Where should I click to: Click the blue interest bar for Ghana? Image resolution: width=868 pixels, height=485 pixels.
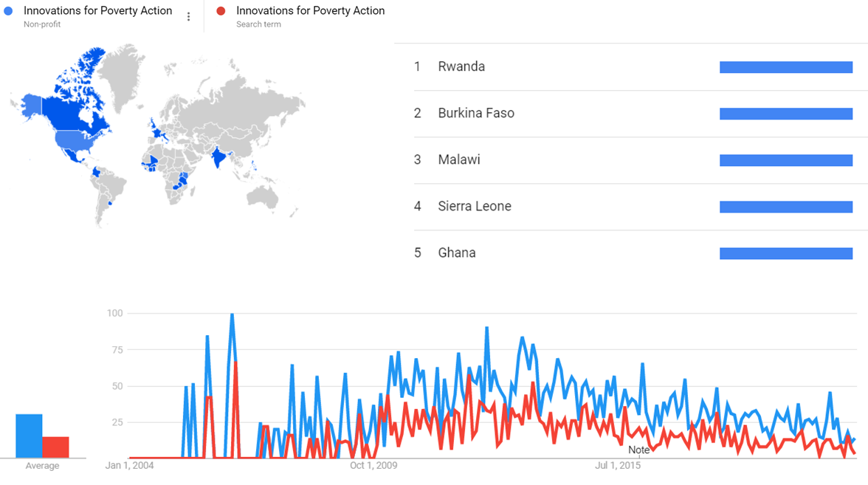click(786, 253)
